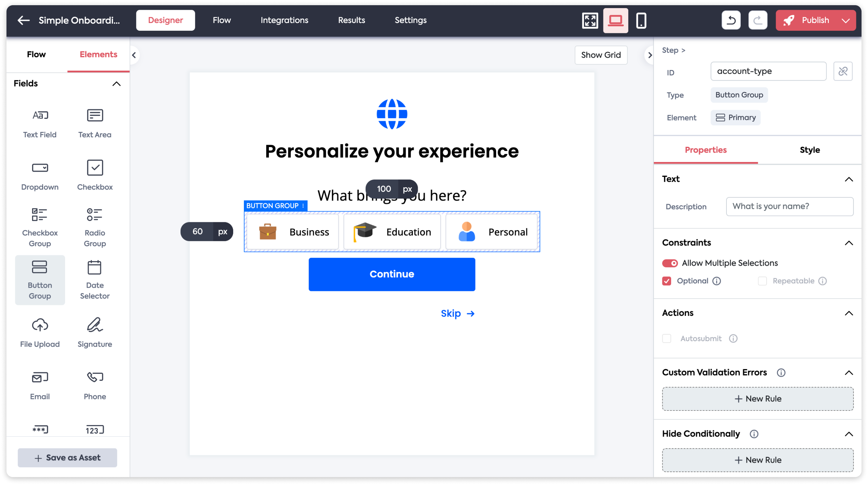Select the Dropdown field element
868x485 pixels.
(x=40, y=175)
